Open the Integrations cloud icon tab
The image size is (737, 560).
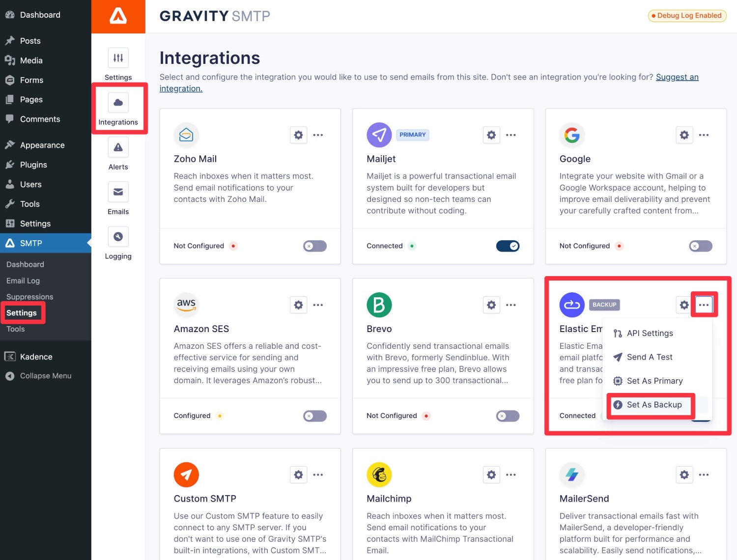click(118, 103)
